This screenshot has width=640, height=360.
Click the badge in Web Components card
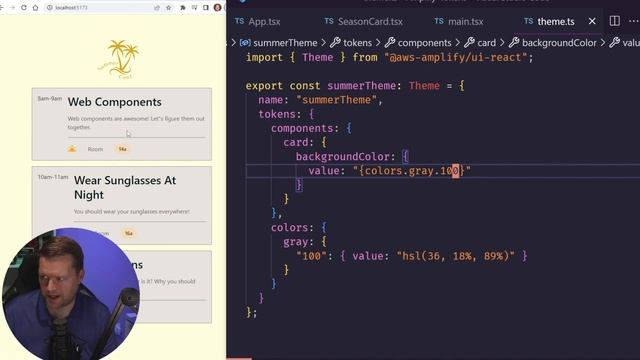[x=122, y=149]
